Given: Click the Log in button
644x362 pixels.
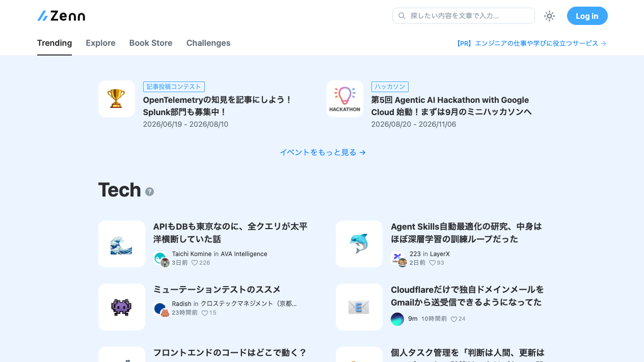Looking at the screenshot, I should click(x=587, y=16).
